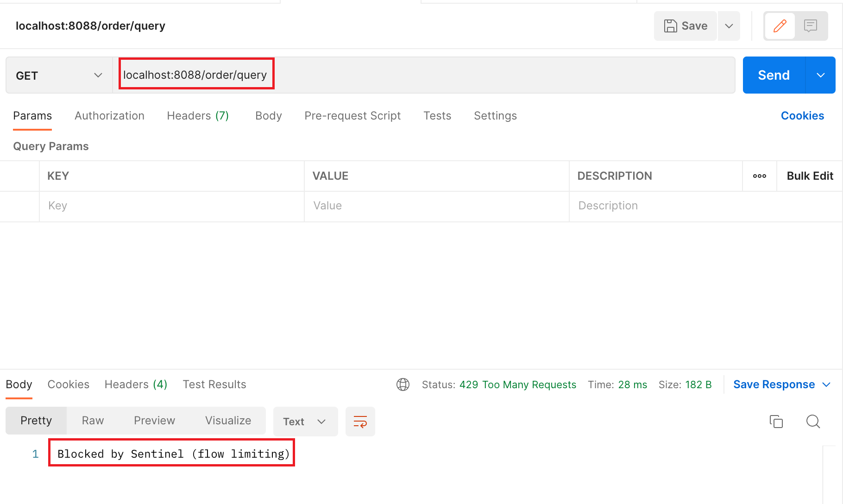
Task: Expand the Save options chevron
Action: coord(729,26)
